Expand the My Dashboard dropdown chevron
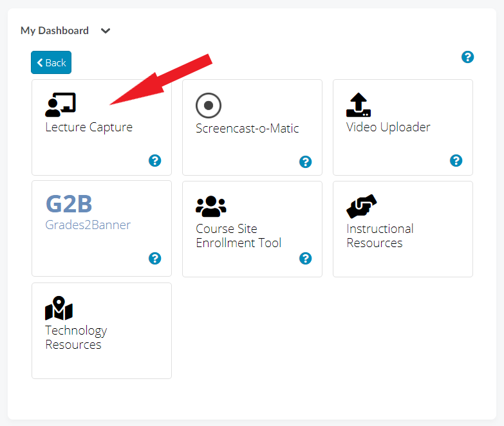504x426 pixels. tap(106, 31)
